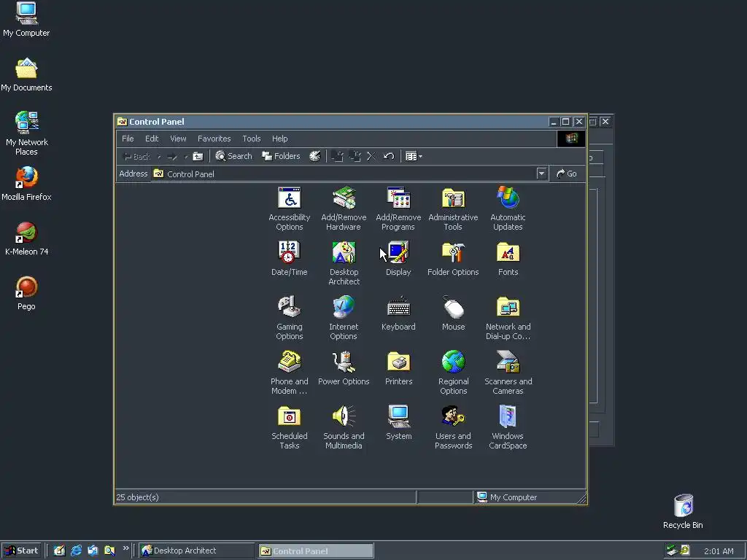Select Pego desktop shortcut
Image resolution: width=747 pixels, height=560 pixels.
(26, 293)
